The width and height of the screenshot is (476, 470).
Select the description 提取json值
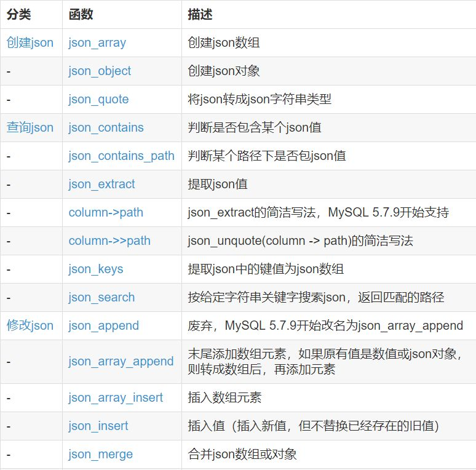pyautogui.click(x=218, y=184)
